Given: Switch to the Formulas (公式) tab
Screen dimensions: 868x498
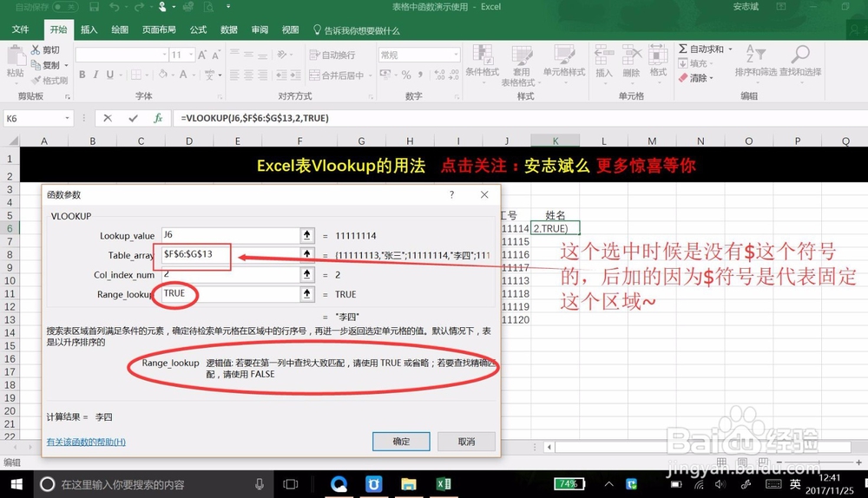Looking at the screenshot, I should pos(198,29).
